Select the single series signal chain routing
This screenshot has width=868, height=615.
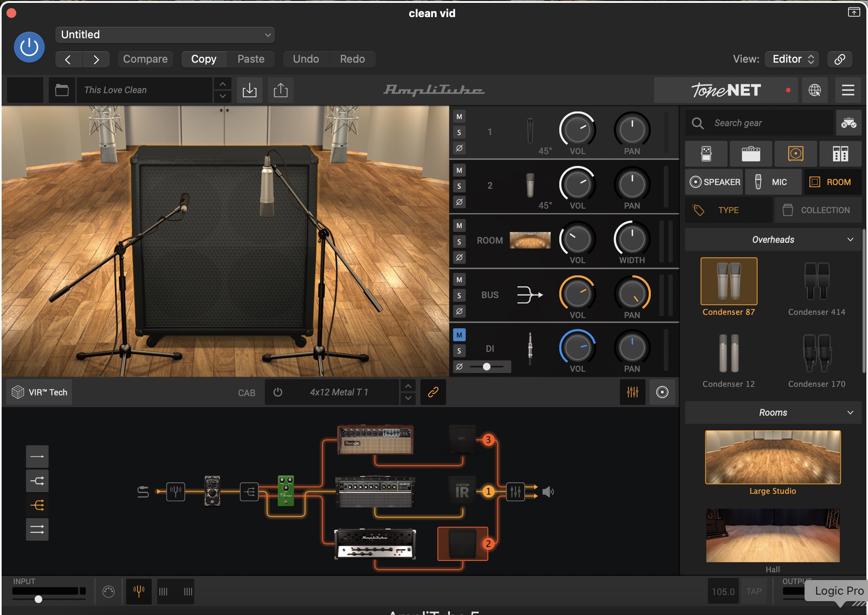pyautogui.click(x=37, y=456)
